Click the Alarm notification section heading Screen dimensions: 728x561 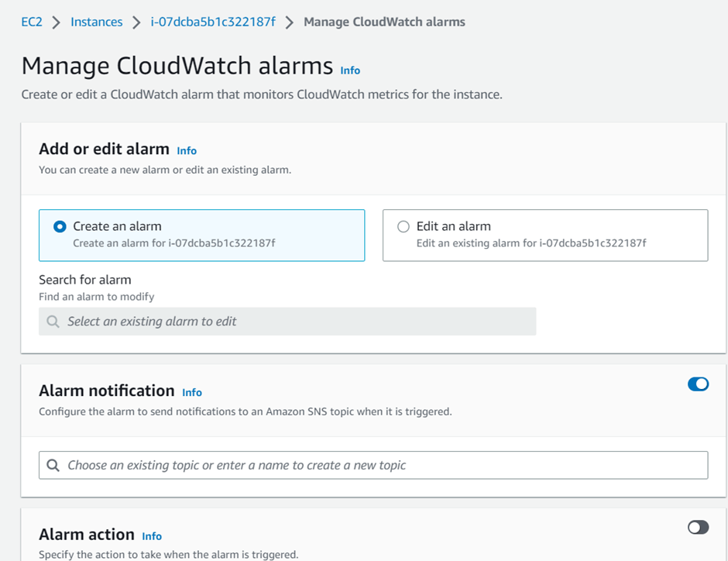[107, 391]
